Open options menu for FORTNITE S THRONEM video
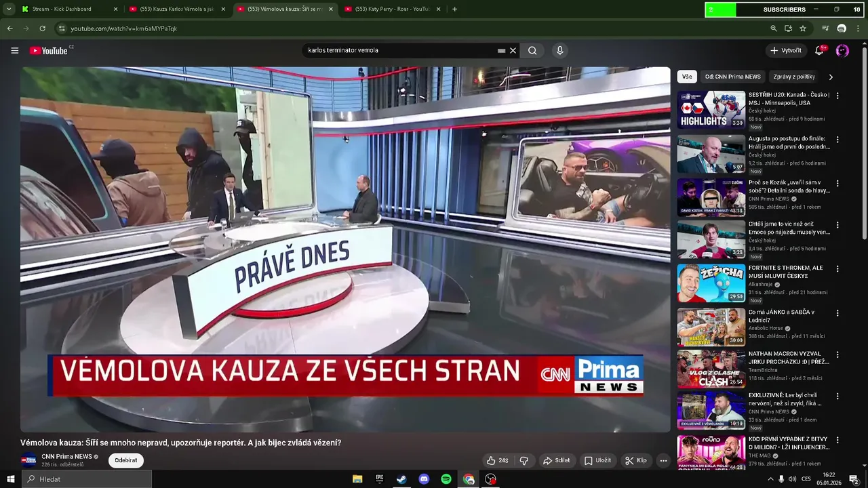868x488 pixels. point(837,268)
